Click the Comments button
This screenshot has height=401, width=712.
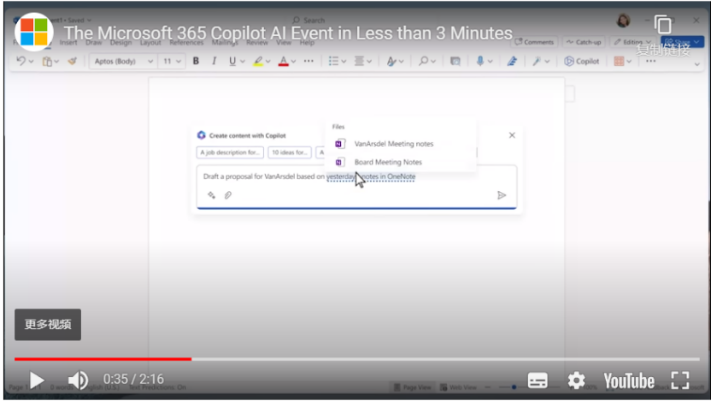click(534, 42)
